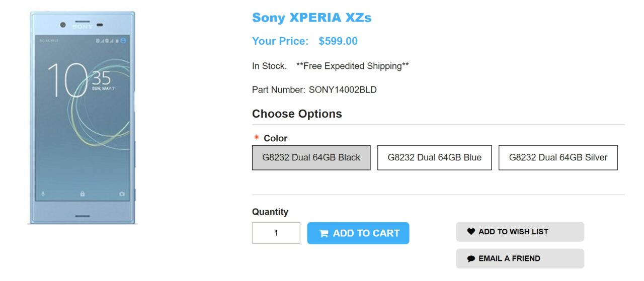This screenshot has width=644, height=281.
Task: Click the speech bubble email icon
Action: (471, 258)
